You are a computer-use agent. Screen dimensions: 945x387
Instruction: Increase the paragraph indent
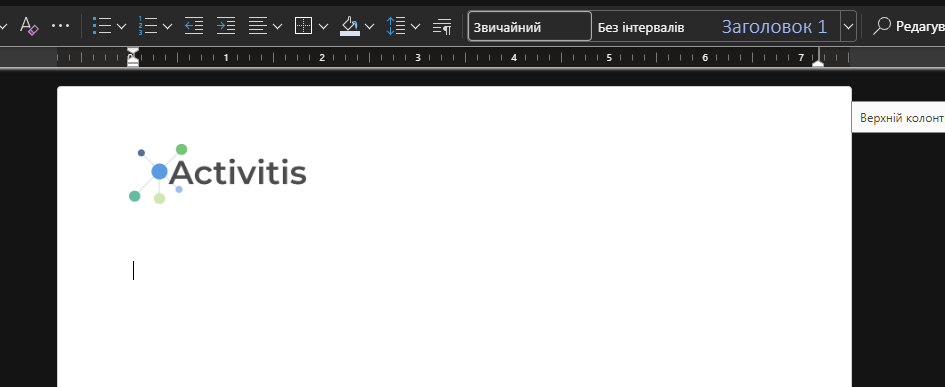click(225, 26)
